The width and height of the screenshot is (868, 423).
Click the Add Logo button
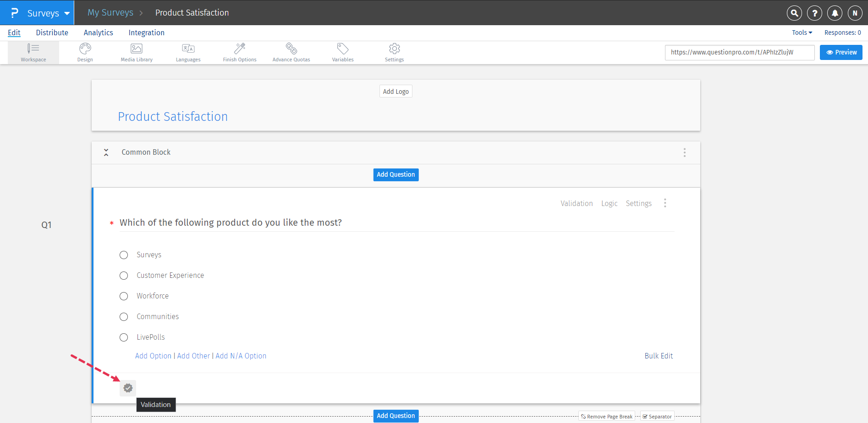click(396, 92)
